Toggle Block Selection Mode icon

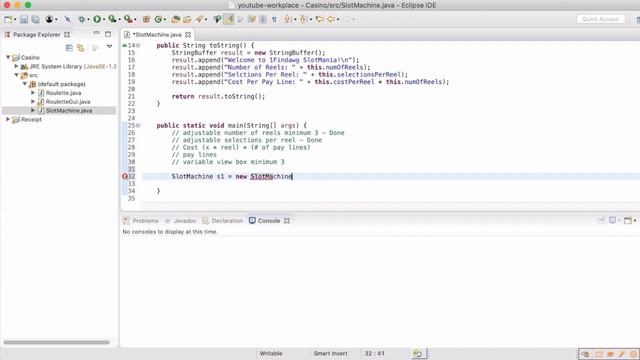[x=263, y=19]
